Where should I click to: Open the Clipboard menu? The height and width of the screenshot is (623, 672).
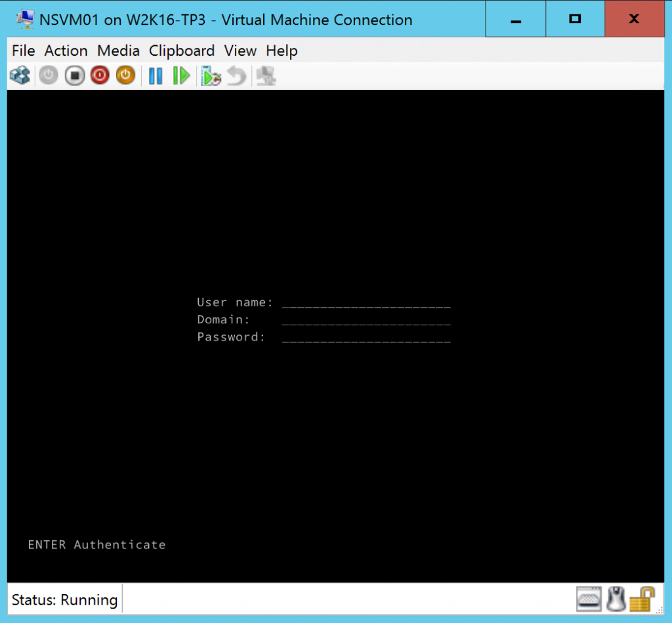(x=182, y=51)
